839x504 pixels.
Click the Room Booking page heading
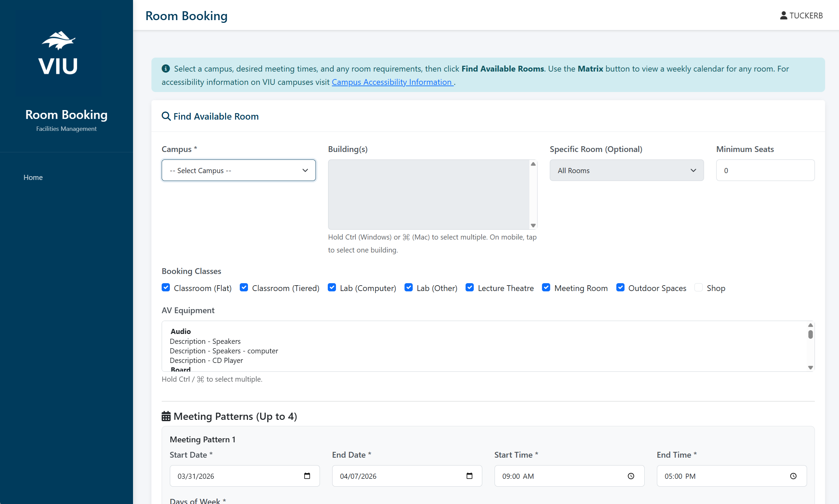point(186,16)
